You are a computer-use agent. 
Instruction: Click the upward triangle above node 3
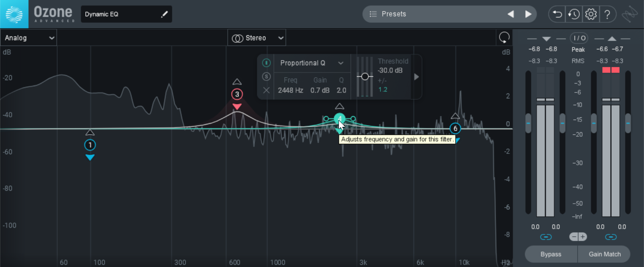click(237, 82)
